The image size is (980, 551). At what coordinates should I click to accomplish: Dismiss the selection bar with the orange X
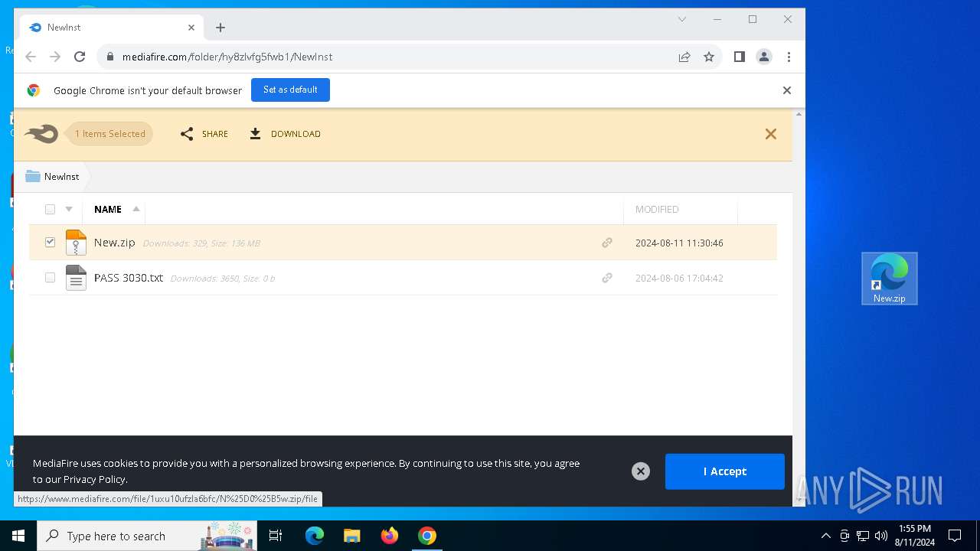771,134
